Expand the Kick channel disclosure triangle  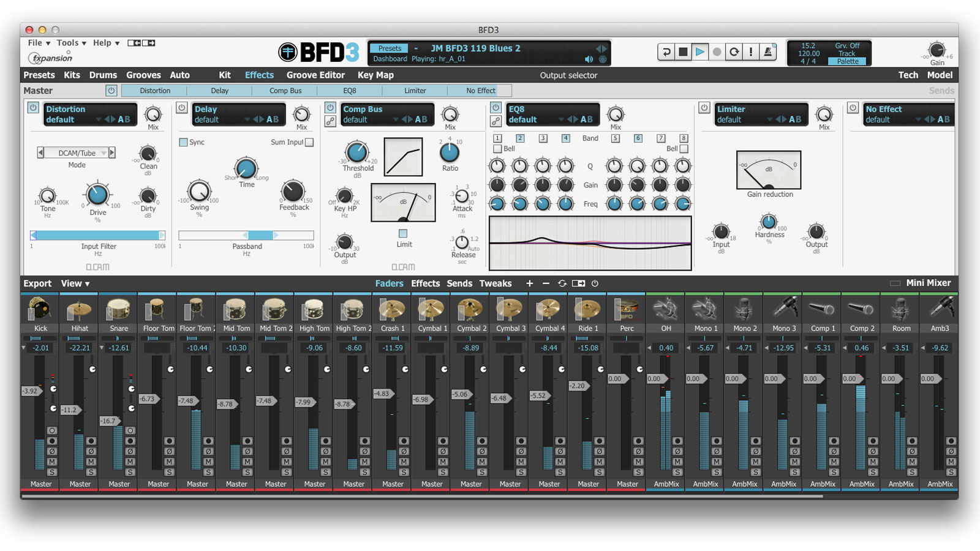pyautogui.click(x=24, y=348)
